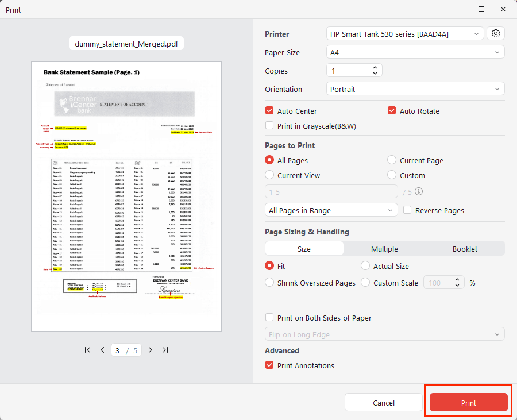Jump to last preview page
The width and height of the screenshot is (517, 420).
(x=165, y=350)
